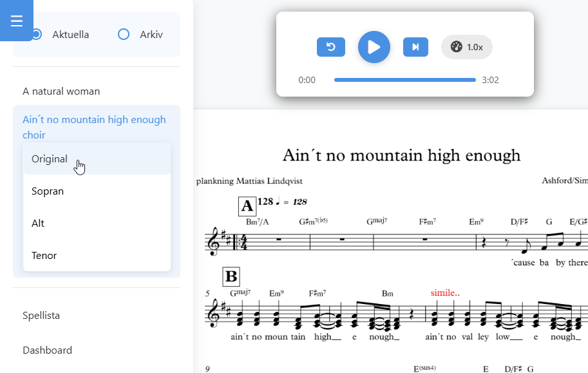588x373 pixels.
Task: Open the hamburger menu
Action: [17, 20]
